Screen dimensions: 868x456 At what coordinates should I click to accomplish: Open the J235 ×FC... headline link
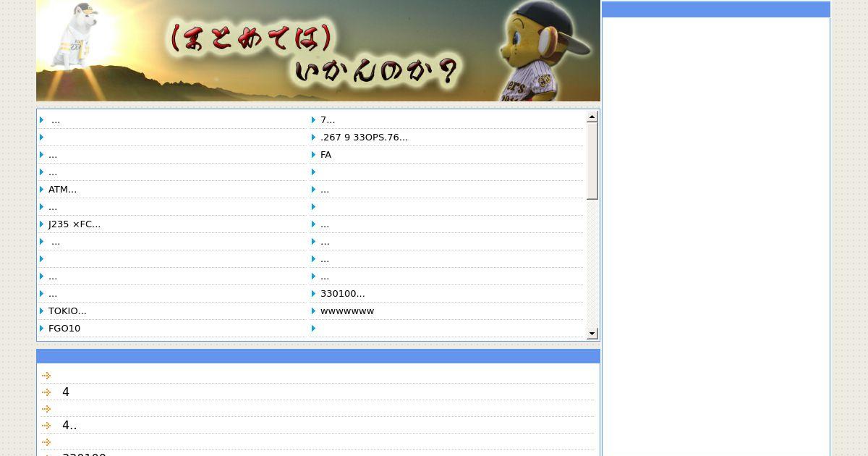click(x=75, y=224)
